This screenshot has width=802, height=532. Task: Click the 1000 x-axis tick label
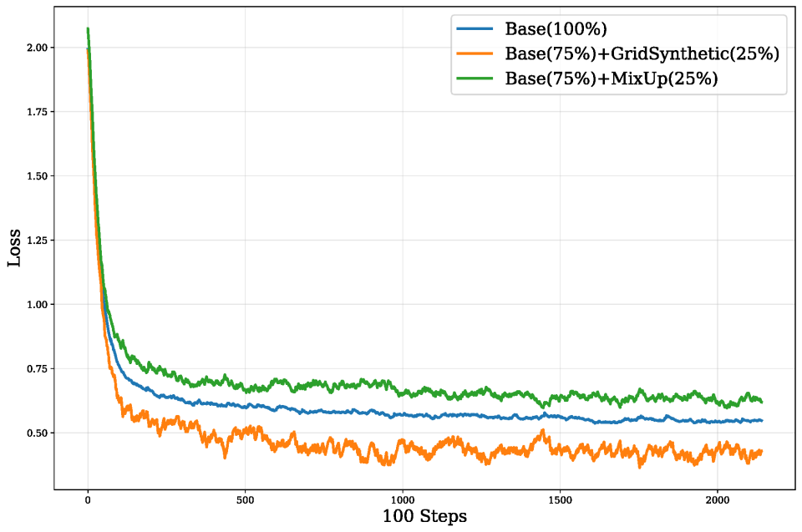click(403, 499)
